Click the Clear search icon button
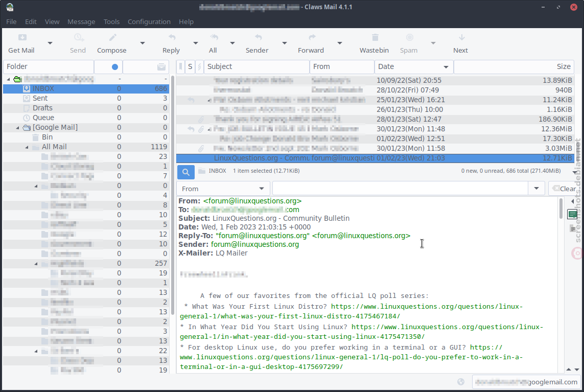Screen dimensions: 584x392 pos(564,189)
